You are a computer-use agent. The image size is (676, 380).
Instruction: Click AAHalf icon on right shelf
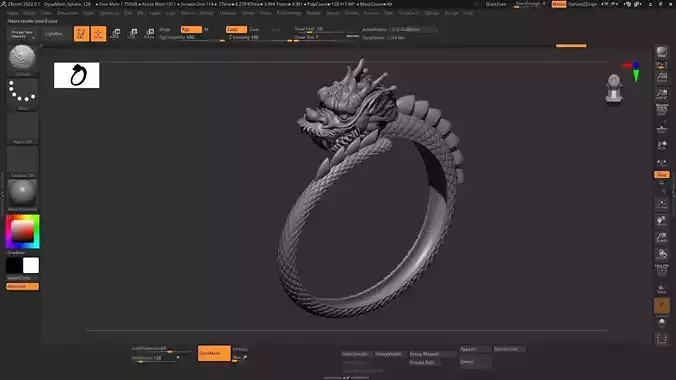click(x=661, y=94)
